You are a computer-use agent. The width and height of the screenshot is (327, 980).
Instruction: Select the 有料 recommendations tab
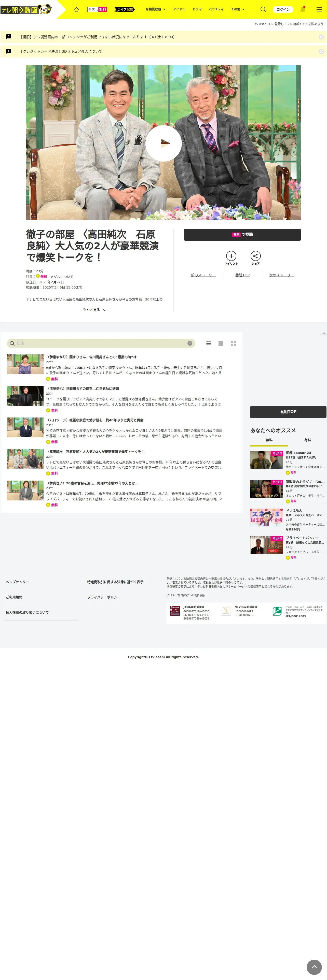click(x=307, y=440)
